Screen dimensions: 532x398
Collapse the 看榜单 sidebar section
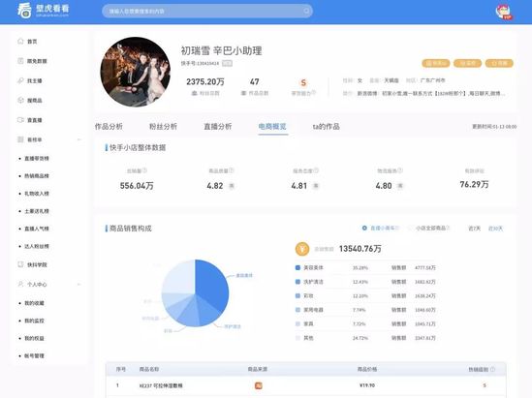[79, 139]
